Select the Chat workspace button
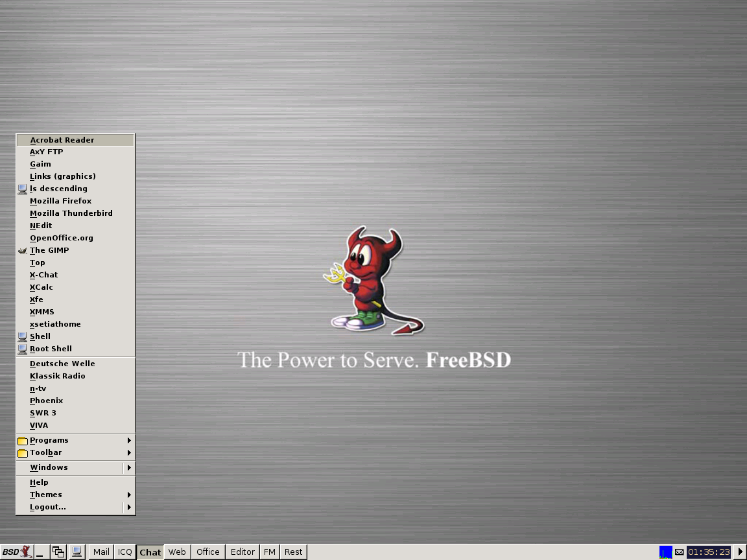747x560 pixels. point(150,552)
